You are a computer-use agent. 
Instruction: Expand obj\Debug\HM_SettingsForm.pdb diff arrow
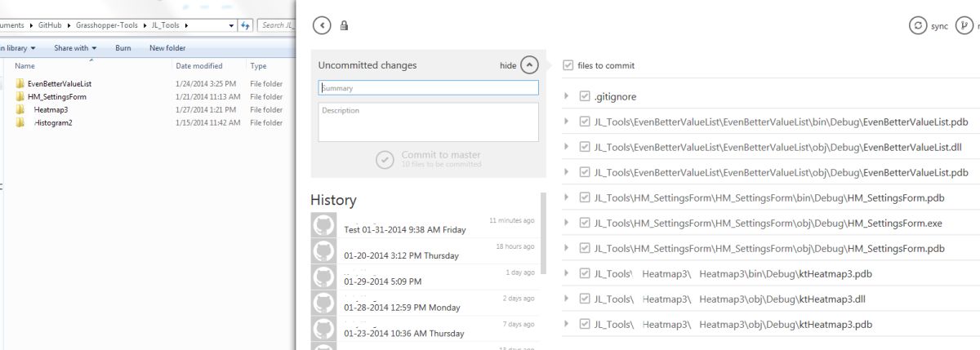coord(566,248)
